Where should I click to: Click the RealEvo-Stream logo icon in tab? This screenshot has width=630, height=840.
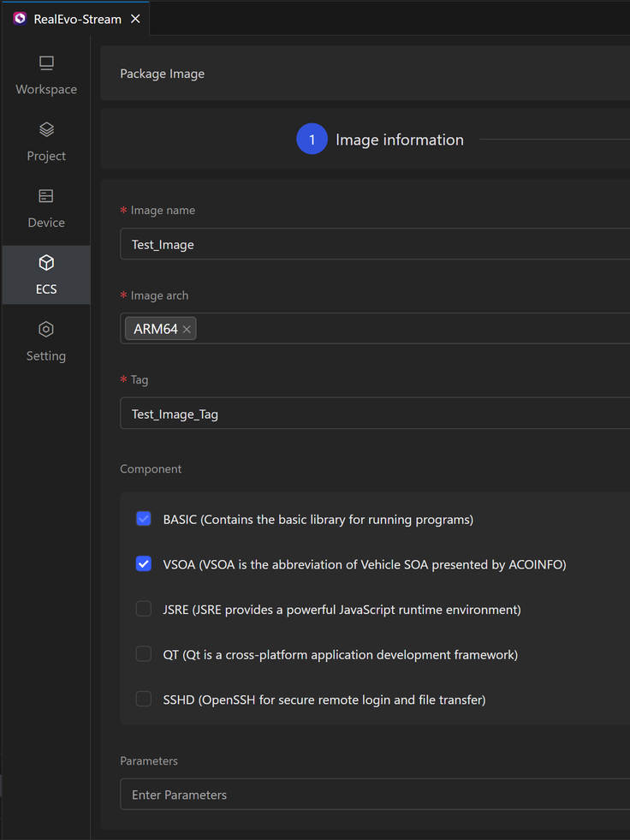pyautogui.click(x=20, y=19)
